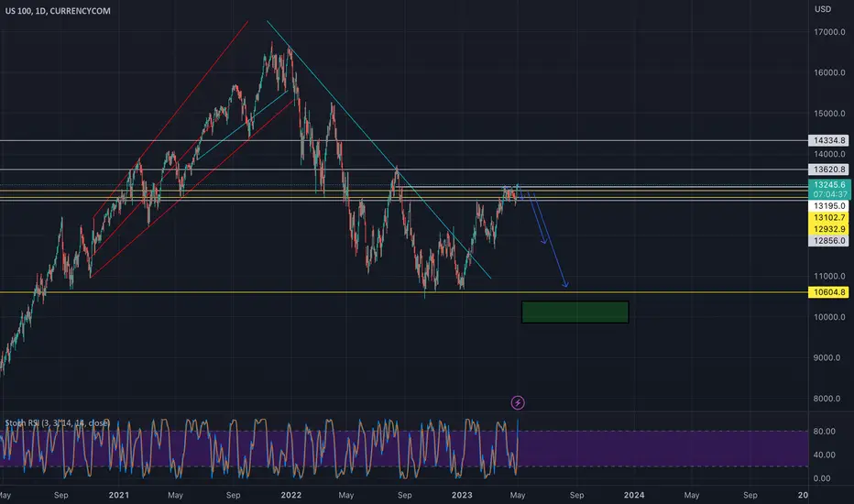Select the US 100, 1D, CURRENCYCOM symbol title
This screenshot has height=504, width=854.
tap(58, 11)
